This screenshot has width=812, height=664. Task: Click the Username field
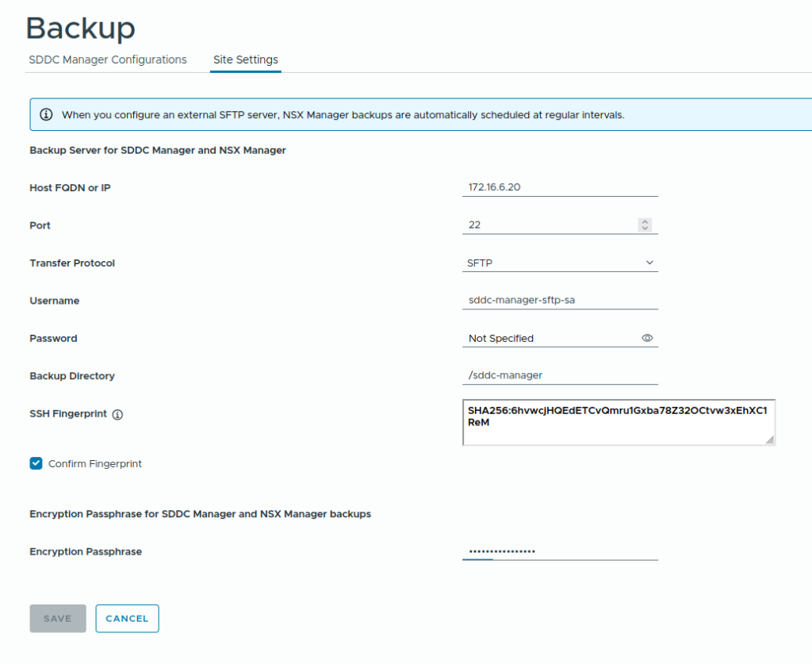(560, 301)
